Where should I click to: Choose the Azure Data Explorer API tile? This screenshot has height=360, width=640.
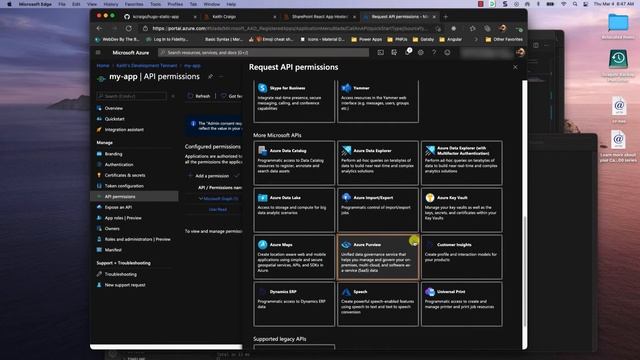(x=378, y=163)
